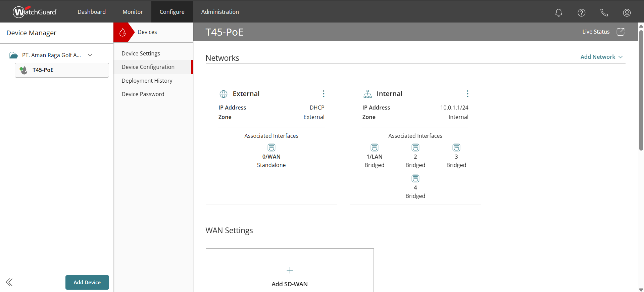This screenshot has height=292, width=644.
Task: Click the T45-PoE page title
Action: [225, 32]
